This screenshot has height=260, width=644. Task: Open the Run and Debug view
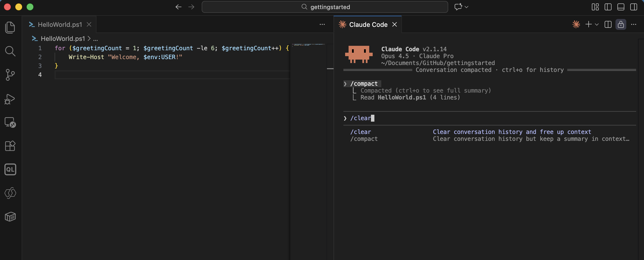pyautogui.click(x=10, y=99)
